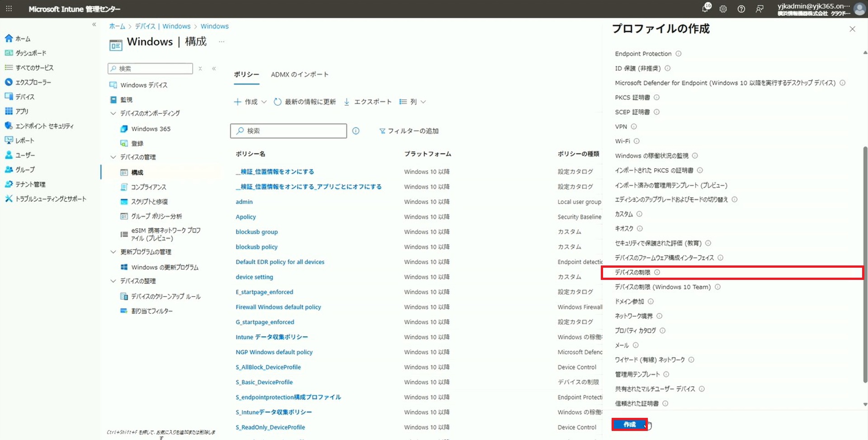Viewport: 868px width, 440px height.
Task: Collapse the 更新プログラムの管理 section
Action: 113,252
